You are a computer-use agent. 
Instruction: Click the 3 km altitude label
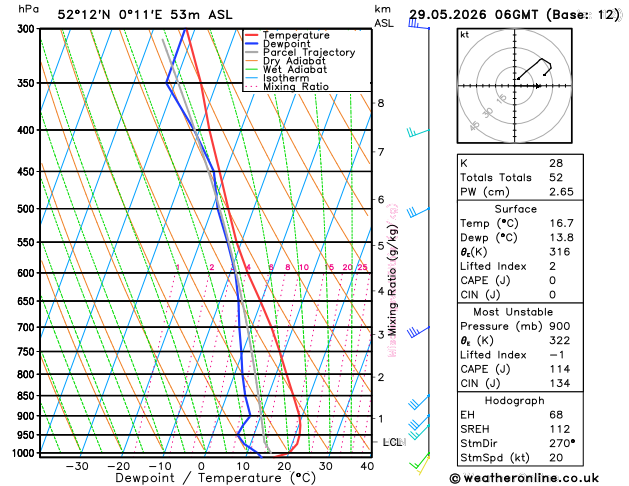pyautogui.click(x=381, y=334)
